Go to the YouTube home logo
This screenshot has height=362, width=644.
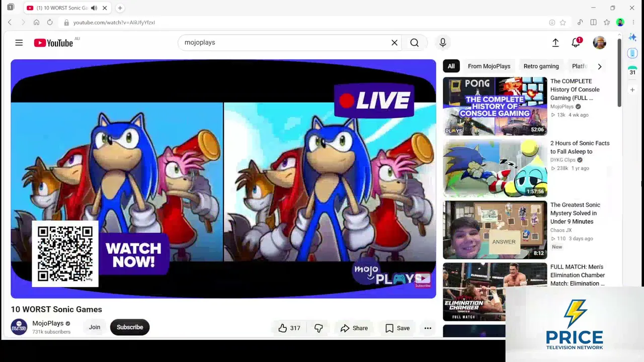tap(53, 43)
